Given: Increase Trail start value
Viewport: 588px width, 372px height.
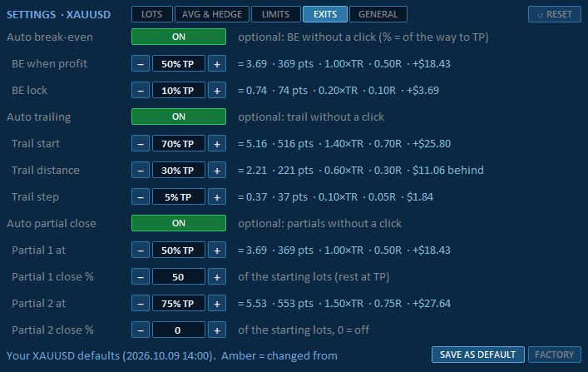Looking at the screenshot, I should coord(217,143).
